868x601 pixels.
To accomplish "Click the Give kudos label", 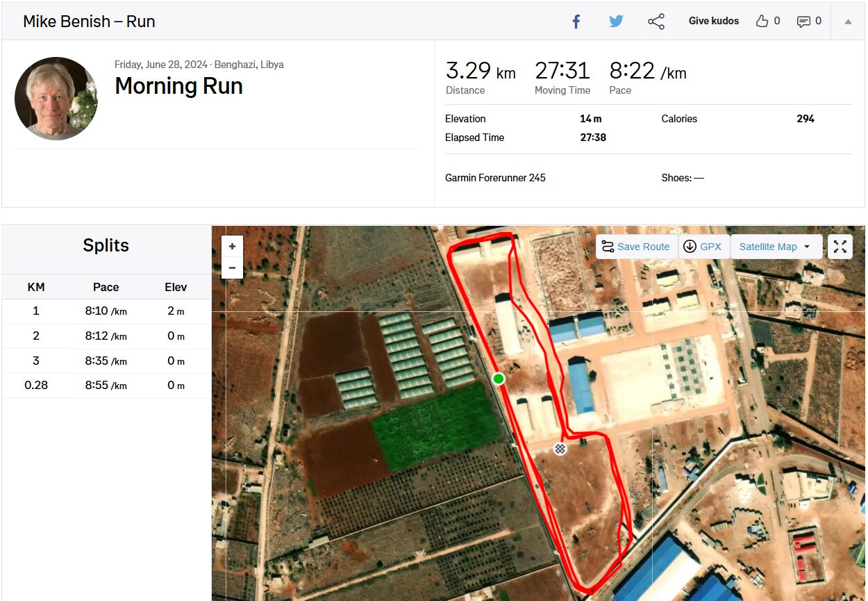I will pyautogui.click(x=714, y=22).
